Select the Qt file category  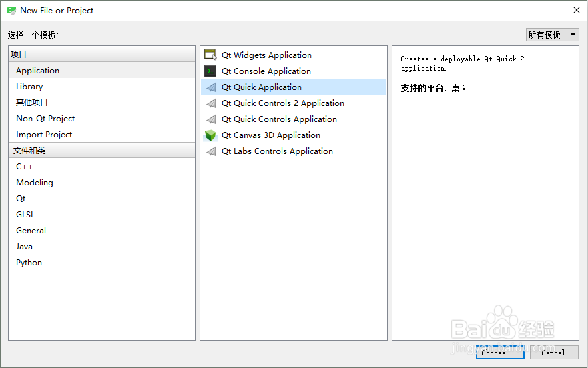pyautogui.click(x=102, y=199)
